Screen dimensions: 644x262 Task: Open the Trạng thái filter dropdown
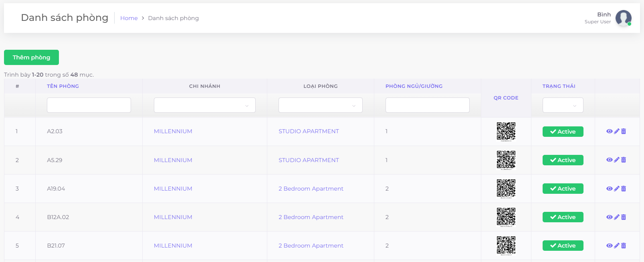pyautogui.click(x=563, y=105)
